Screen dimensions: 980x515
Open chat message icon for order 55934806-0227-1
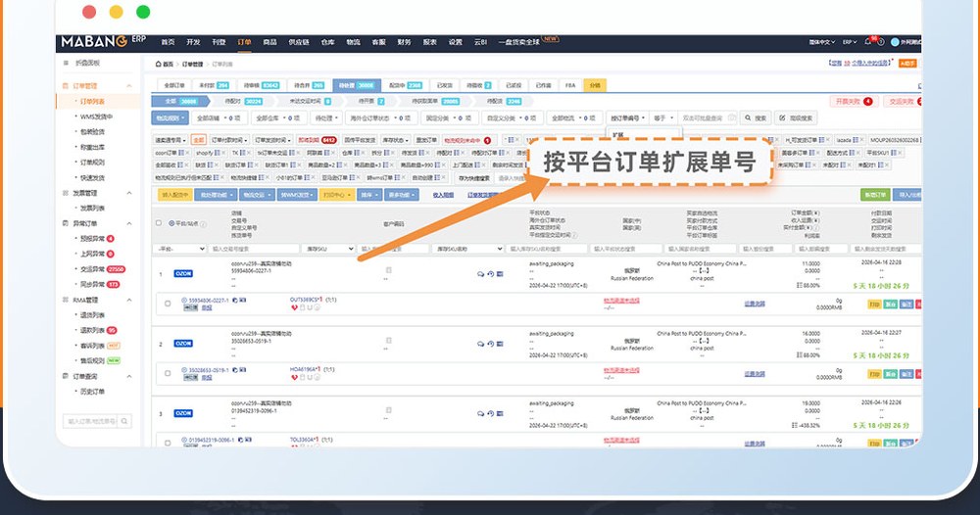point(480,274)
